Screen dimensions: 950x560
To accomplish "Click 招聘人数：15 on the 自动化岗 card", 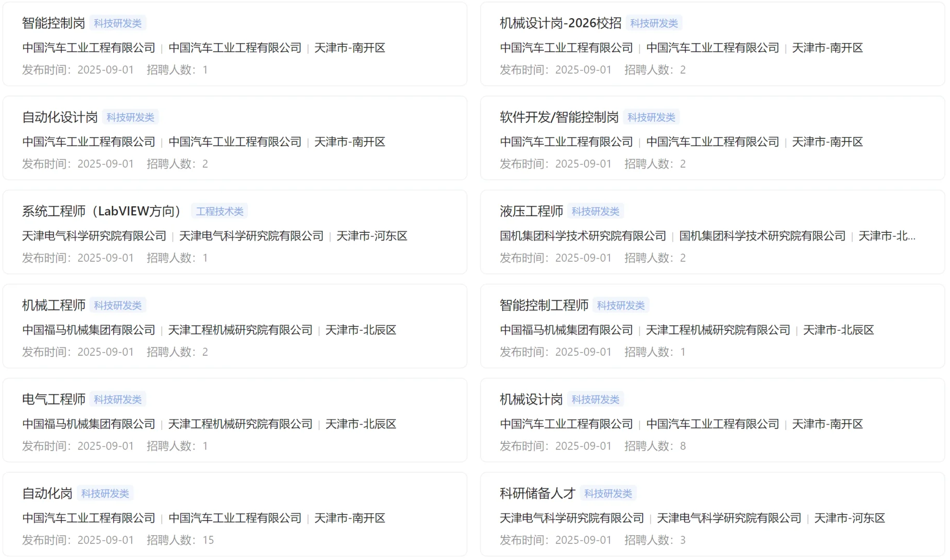I will 180,540.
